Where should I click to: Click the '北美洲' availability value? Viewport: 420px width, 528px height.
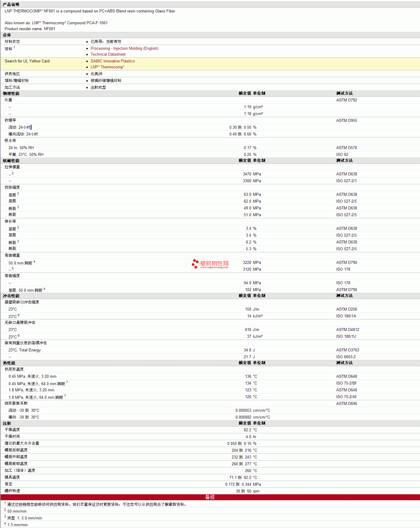pyautogui.click(x=96, y=74)
